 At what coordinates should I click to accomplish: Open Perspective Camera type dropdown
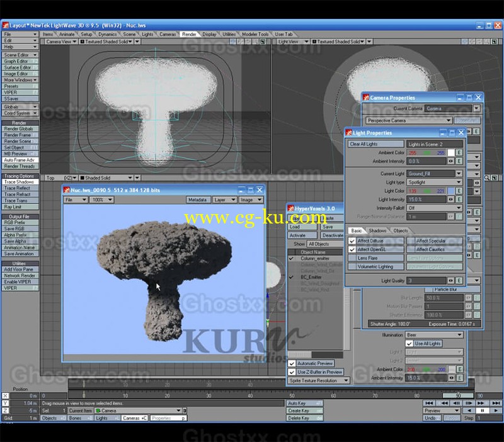[x=408, y=121]
